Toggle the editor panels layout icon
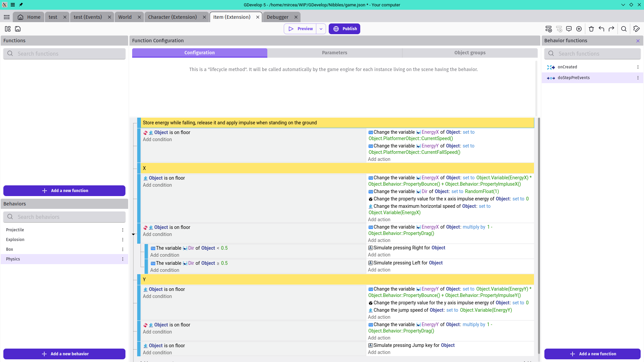 point(8,29)
